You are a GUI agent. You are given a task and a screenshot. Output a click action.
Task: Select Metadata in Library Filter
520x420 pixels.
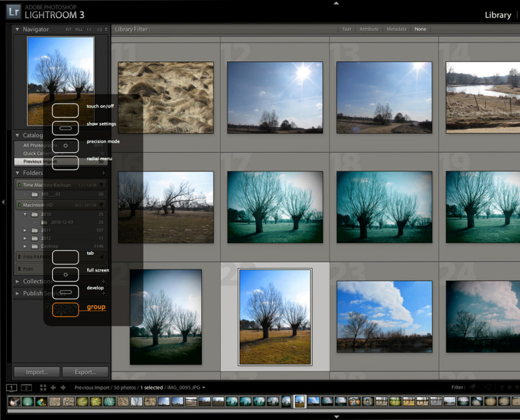[x=396, y=29]
